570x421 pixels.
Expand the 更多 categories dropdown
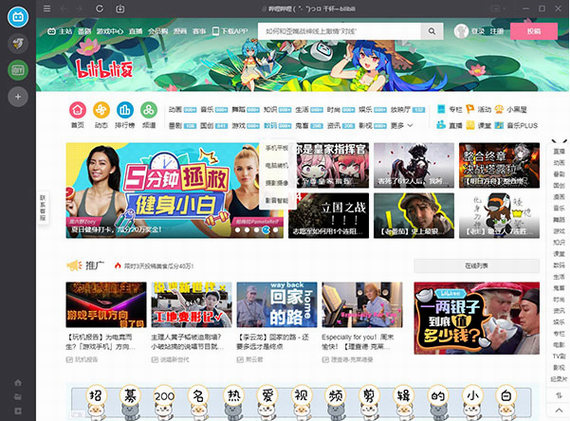[402, 125]
